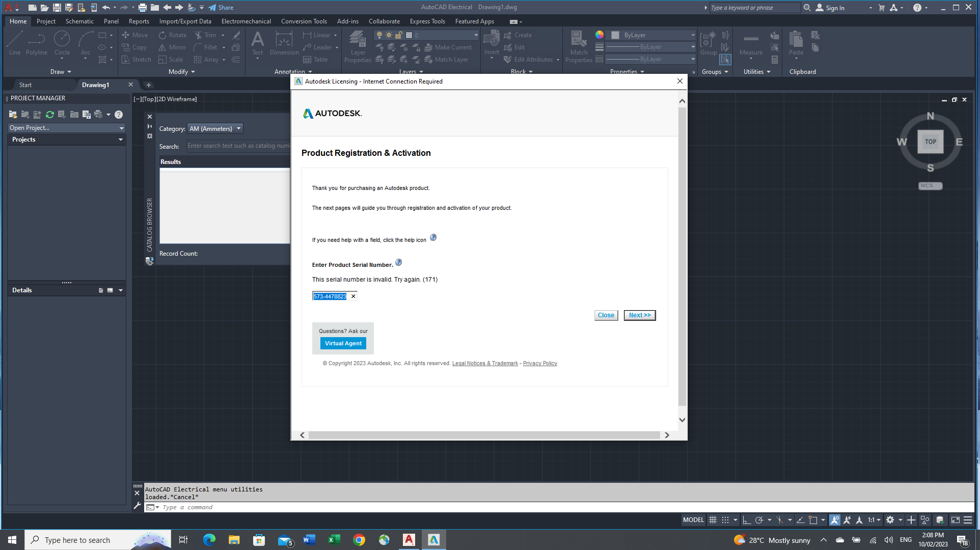This screenshot has height=550, width=980.
Task: Toggle annotation visibility in status bar
Action: point(834,520)
